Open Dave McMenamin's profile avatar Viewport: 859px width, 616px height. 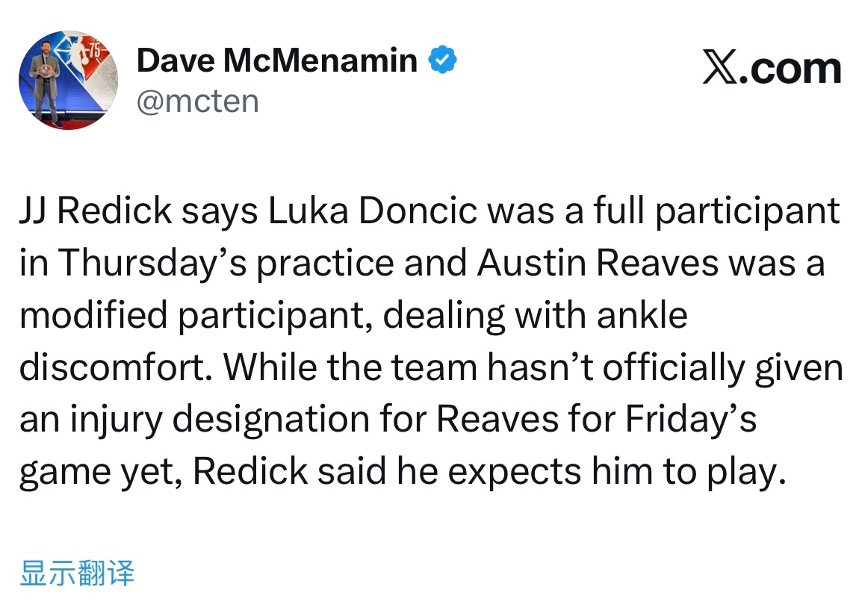(68, 80)
